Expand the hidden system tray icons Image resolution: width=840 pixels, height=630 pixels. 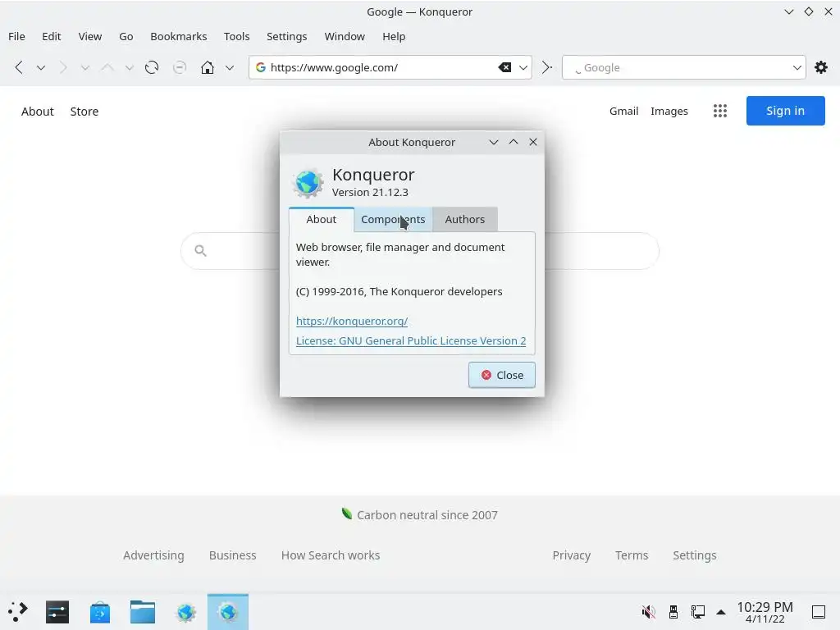click(x=721, y=612)
